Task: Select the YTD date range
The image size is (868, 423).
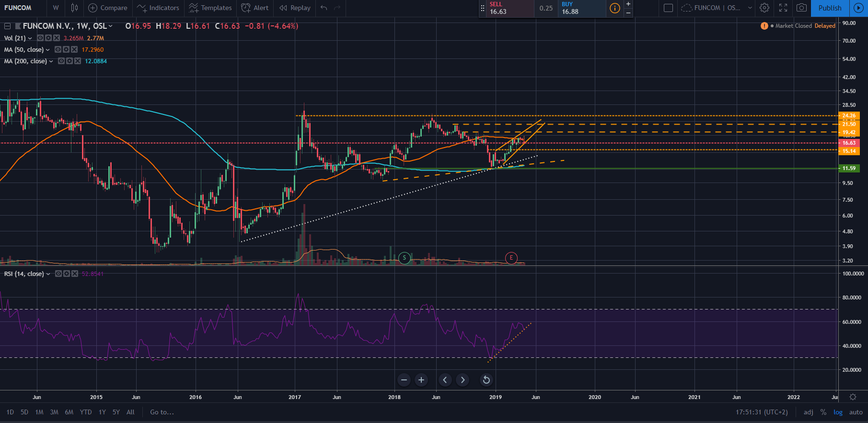Action: click(x=86, y=412)
